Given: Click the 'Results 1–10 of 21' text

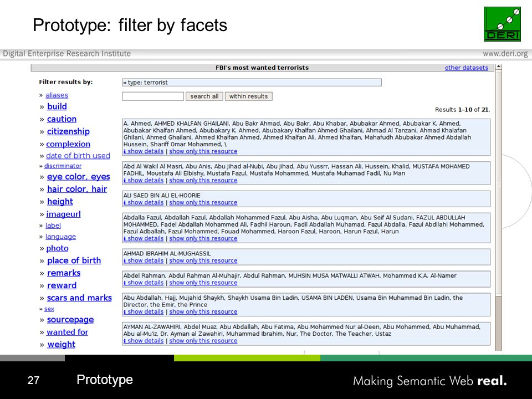Looking at the screenshot, I should tap(462, 110).
